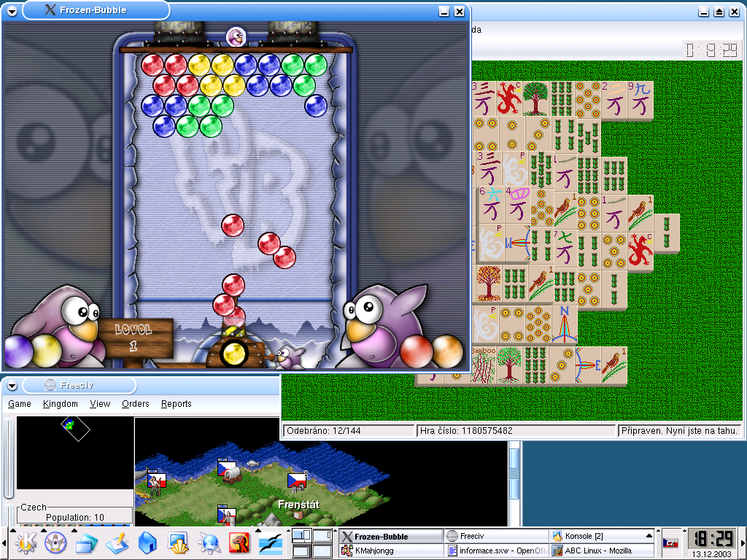Click the Freeciv overview minimap
The image size is (747, 560).
(x=75, y=453)
